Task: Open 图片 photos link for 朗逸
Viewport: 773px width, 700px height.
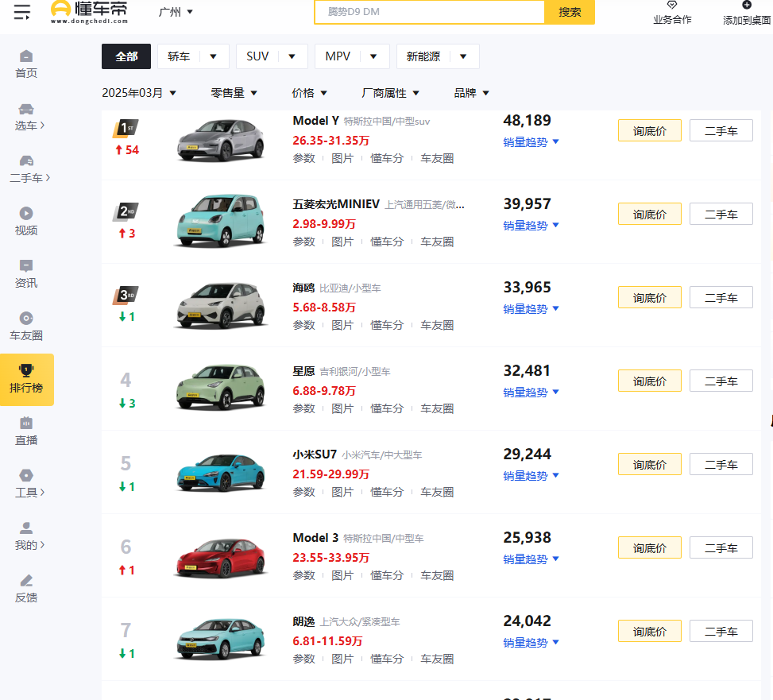Action: (342, 659)
